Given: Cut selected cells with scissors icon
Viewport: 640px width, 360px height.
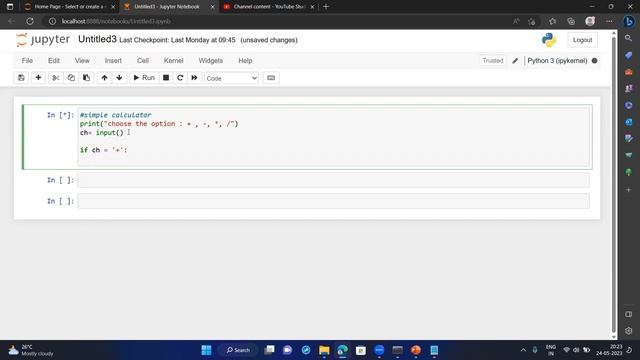Looking at the screenshot, I should 56,78.
